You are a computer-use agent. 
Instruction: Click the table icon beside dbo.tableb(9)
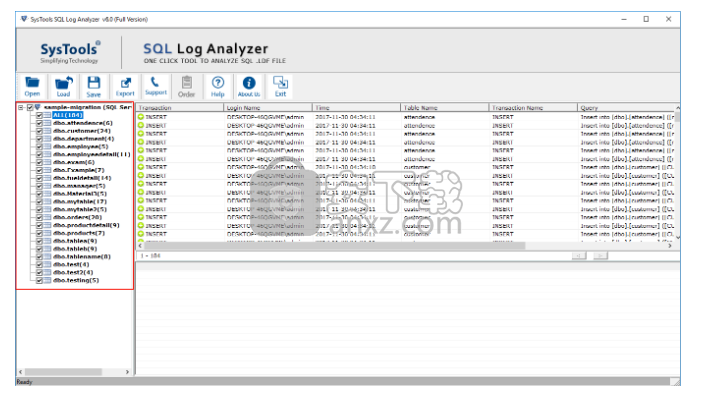tap(47, 249)
